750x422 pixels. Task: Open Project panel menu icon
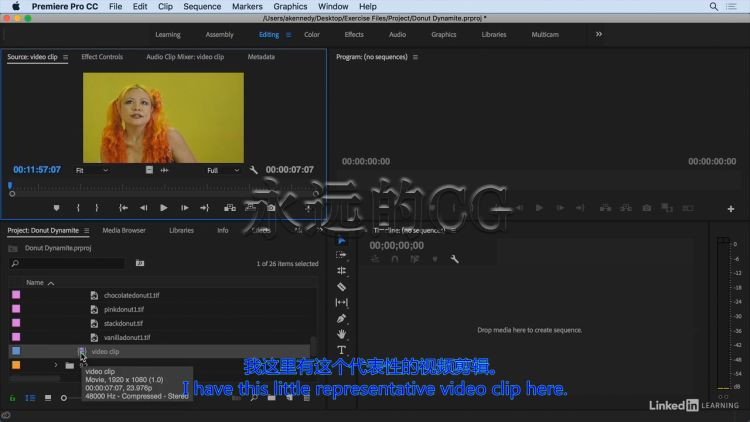(x=87, y=231)
